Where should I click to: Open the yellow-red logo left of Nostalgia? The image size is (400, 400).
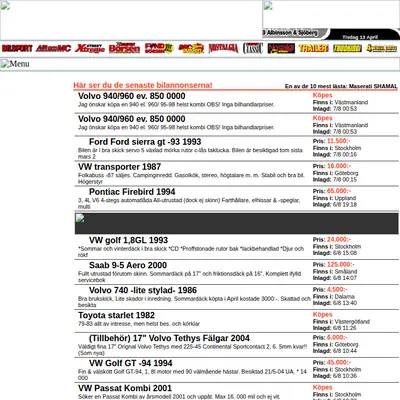(191, 48)
